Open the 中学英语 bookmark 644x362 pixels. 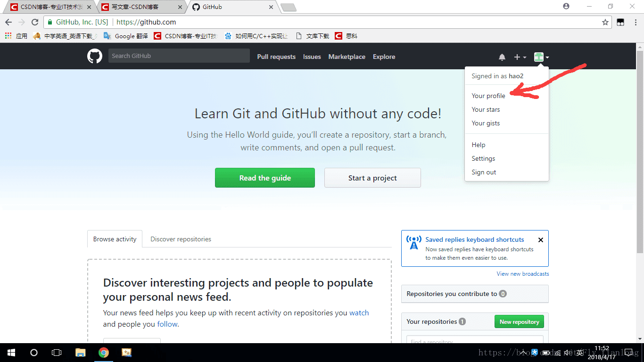(x=66, y=36)
